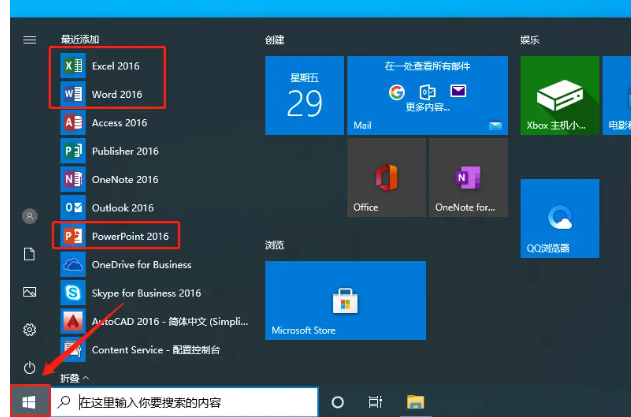Open Content Service 配置控制台 icon

click(x=73, y=350)
